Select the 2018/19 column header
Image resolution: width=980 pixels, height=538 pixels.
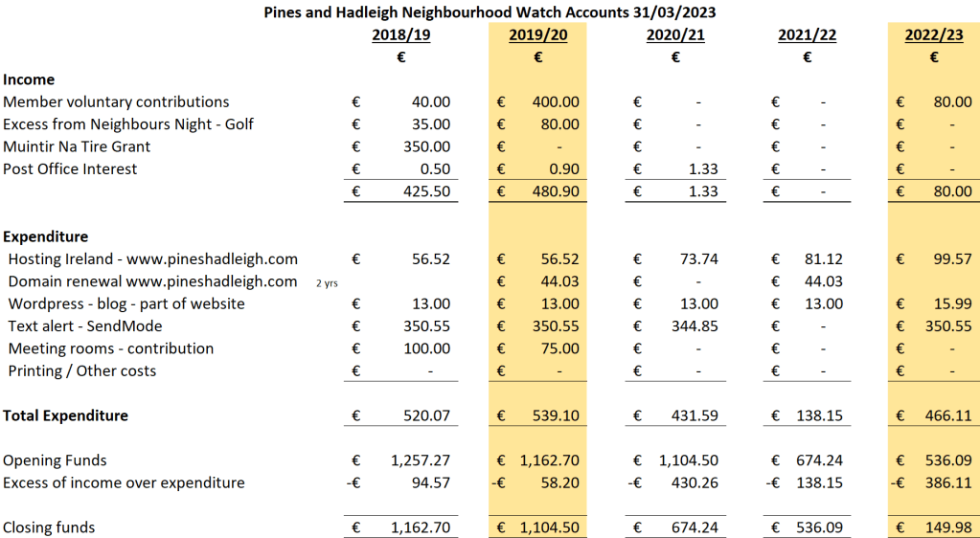[400, 36]
